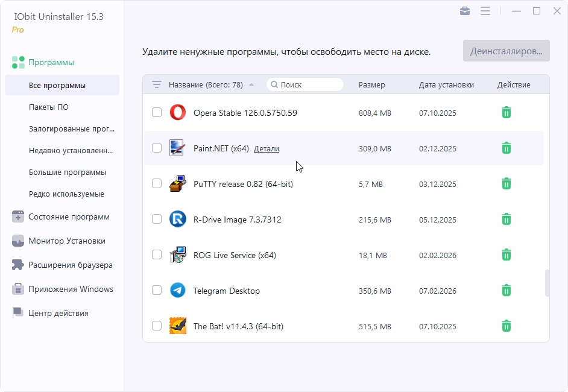Expand the Состояние программ section
Viewport: 568px width, 392px height.
[x=69, y=217]
